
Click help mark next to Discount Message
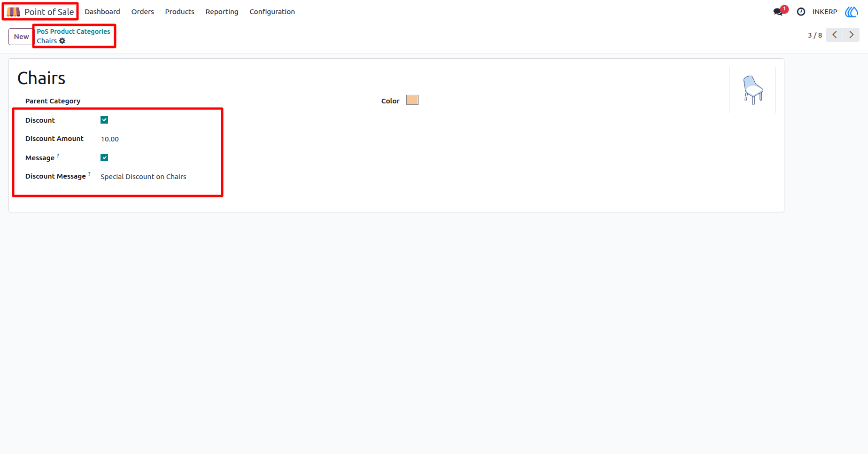tap(89, 173)
